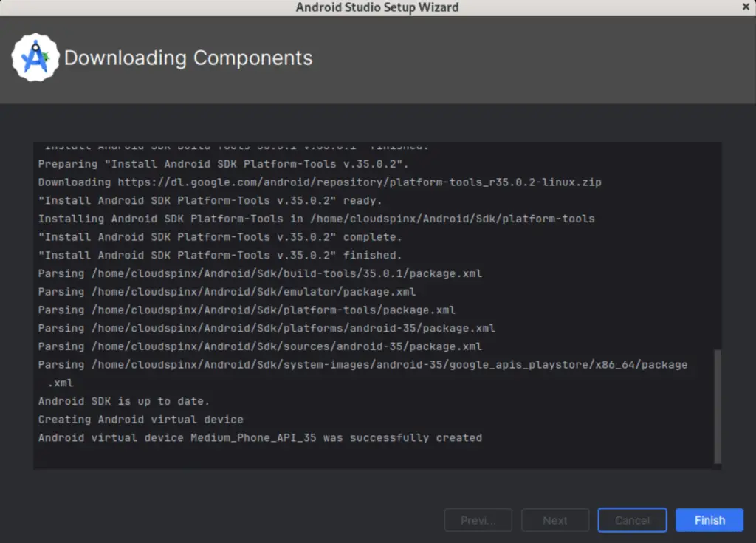Select the Installing Android SDK Platform-Tools line
This screenshot has width=756, height=543.
point(315,218)
